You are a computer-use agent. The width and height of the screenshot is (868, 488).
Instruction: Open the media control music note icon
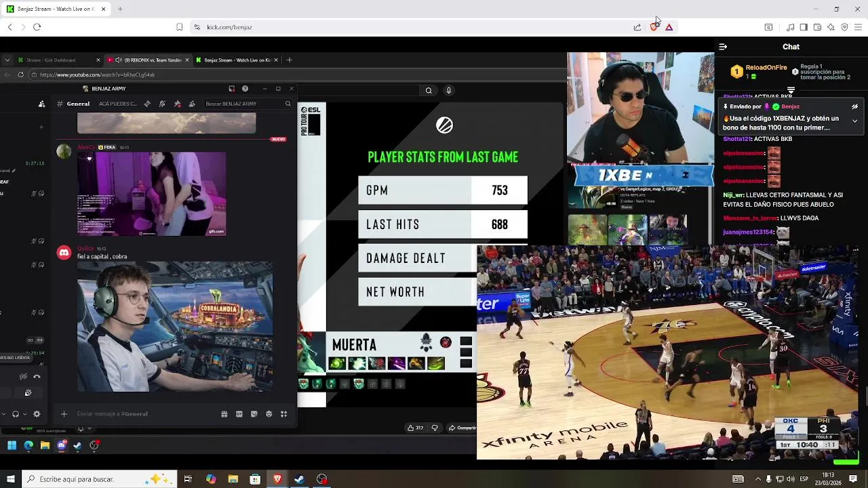[x=790, y=27]
